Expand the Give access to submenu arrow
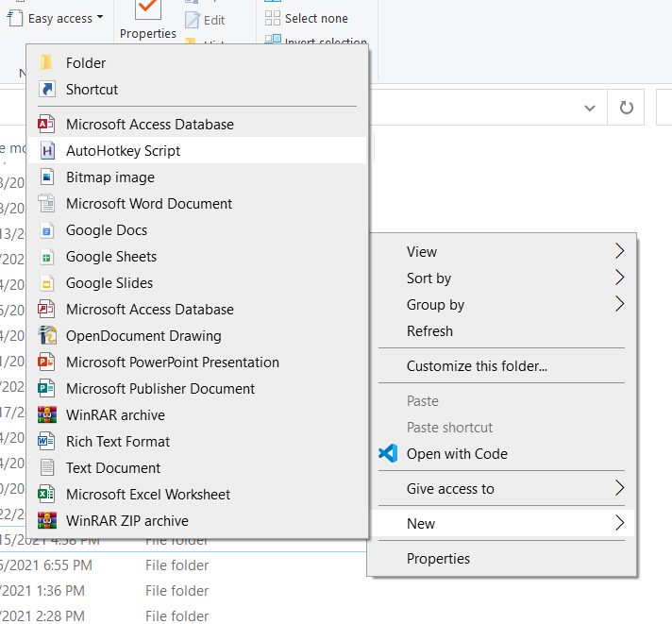 coord(620,488)
